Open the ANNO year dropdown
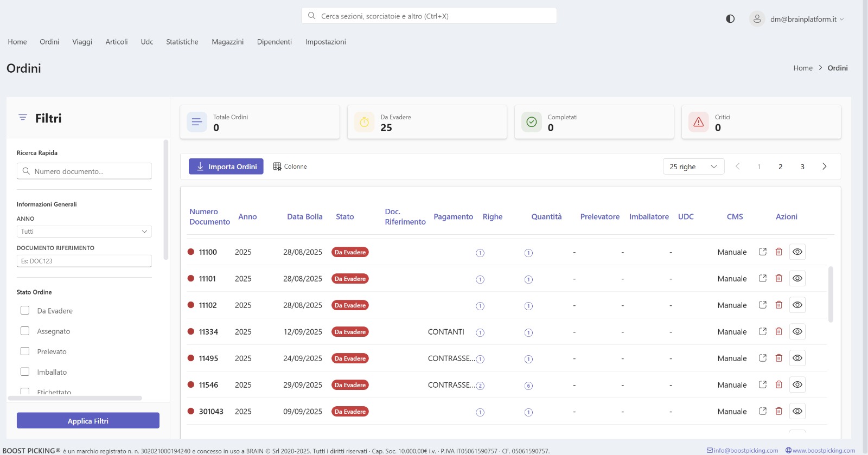The height and width of the screenshot is (455, 868). (84, 232)
